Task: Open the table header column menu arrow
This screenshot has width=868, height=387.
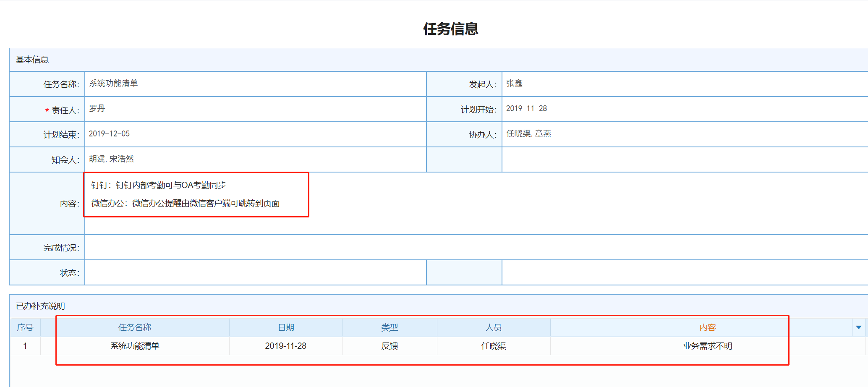Action: click(x=858, y=327)
